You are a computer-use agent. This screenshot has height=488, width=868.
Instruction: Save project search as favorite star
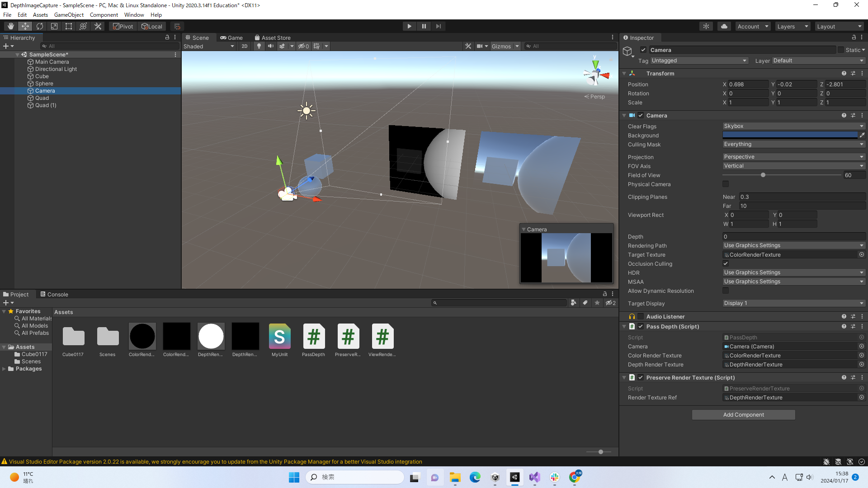click(x=597, y=303)
